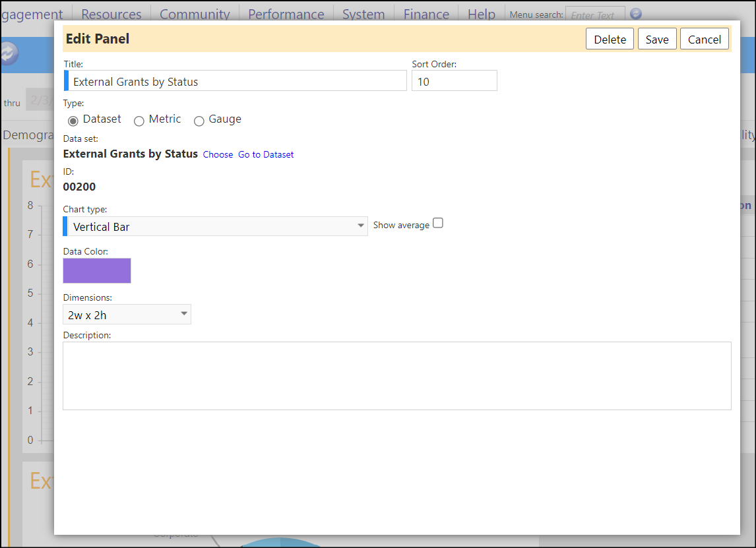
Task: Open the Chart type dropdown
Action: [215, 226]
